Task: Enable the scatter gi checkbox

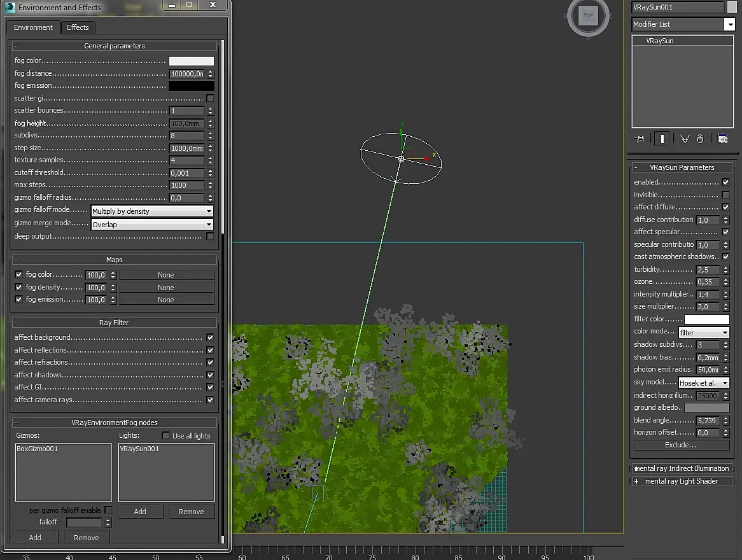Action: click(x=210, y=98)
